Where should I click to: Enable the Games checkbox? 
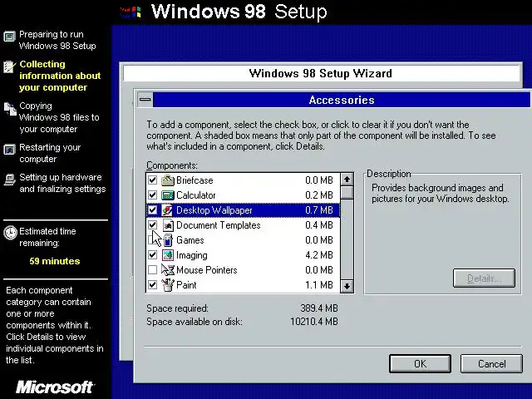tap(153, 240)
